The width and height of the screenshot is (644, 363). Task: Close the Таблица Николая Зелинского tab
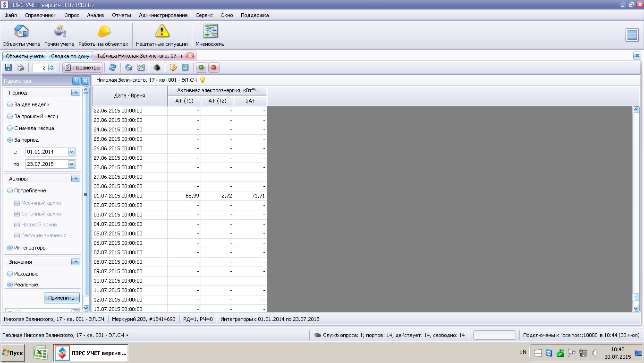click(x=190, y=56)
